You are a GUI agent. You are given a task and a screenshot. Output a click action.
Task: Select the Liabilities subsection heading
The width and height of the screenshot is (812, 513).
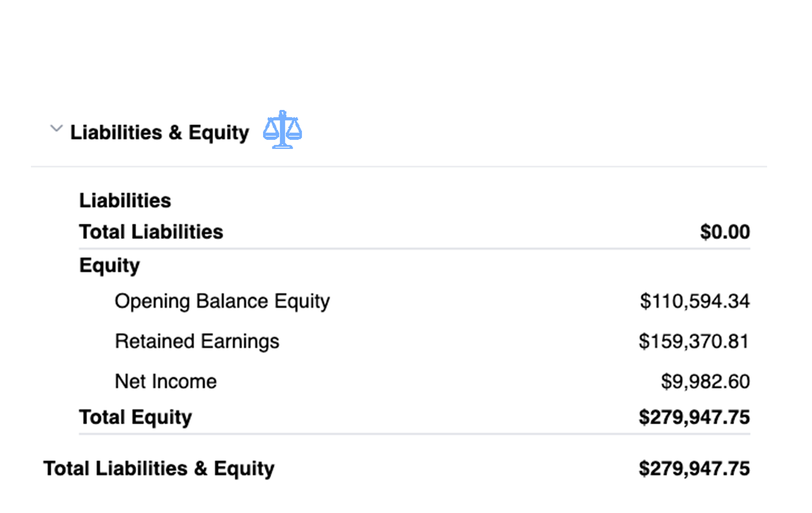[x=125, y=201]
